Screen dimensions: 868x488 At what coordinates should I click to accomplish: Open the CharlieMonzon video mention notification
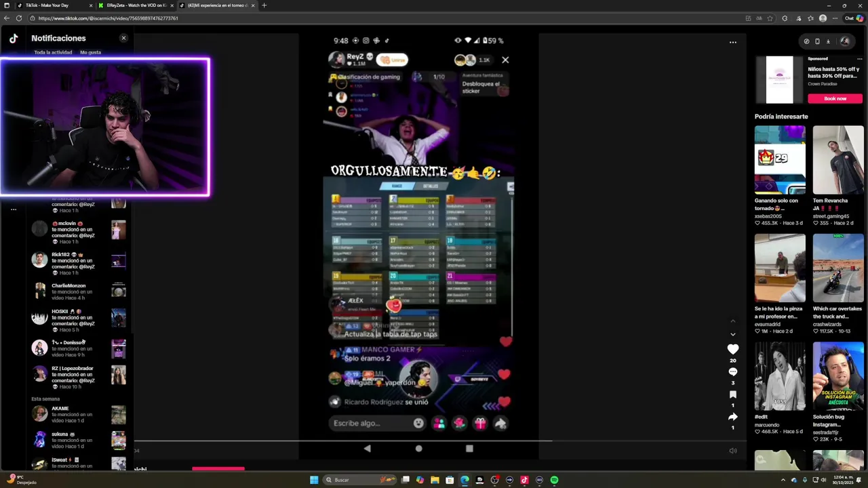click(x=79, y=291)
